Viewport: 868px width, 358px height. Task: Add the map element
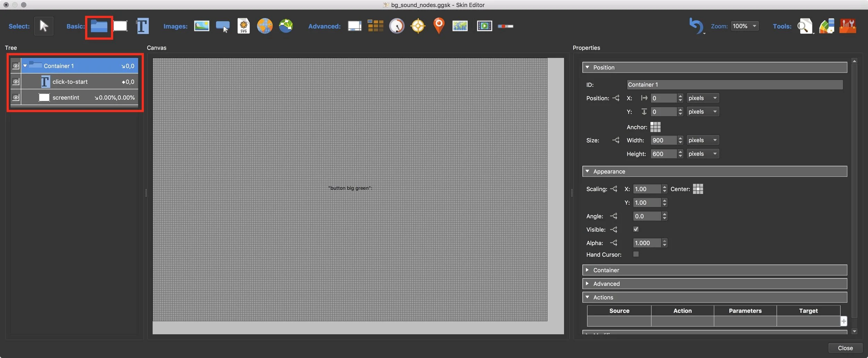point(460,26)
